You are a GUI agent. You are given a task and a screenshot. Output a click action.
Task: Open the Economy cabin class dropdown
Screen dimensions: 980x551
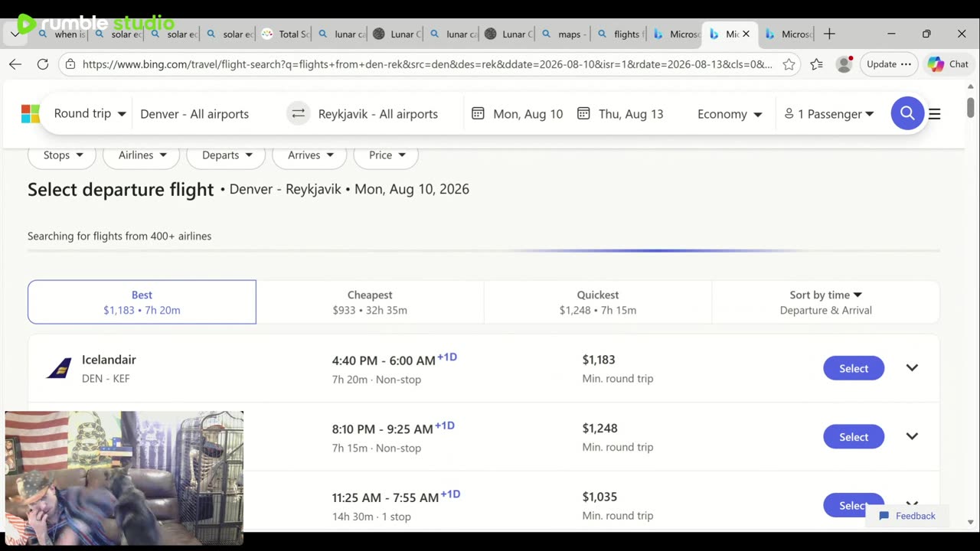(x=729, y=114)
